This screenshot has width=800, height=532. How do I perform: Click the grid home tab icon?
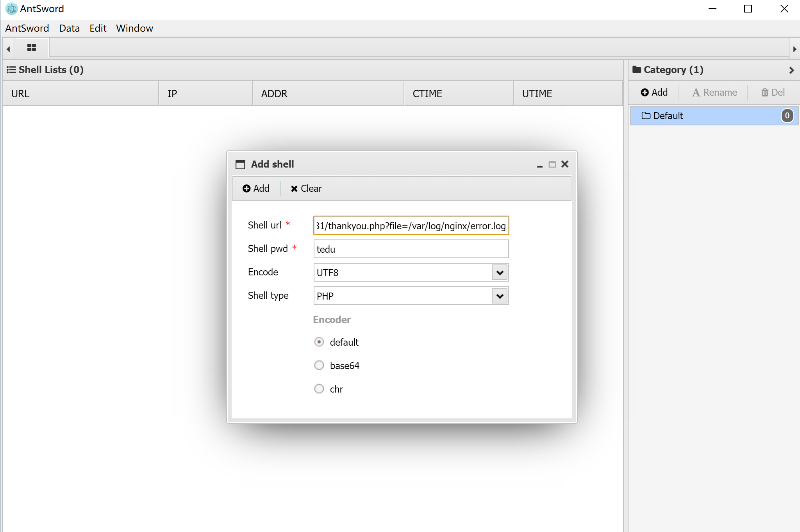(x=31, y=48)
